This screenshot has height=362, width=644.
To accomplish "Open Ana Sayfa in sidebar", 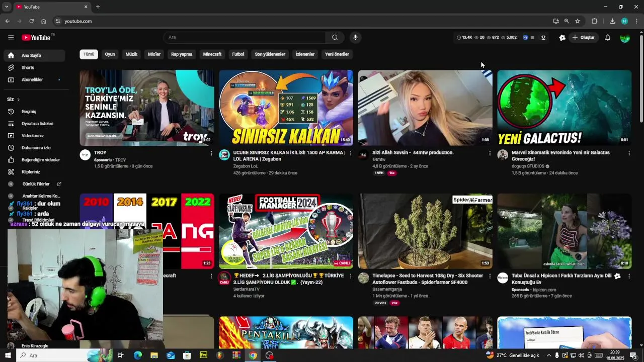I will click(34, 55).
